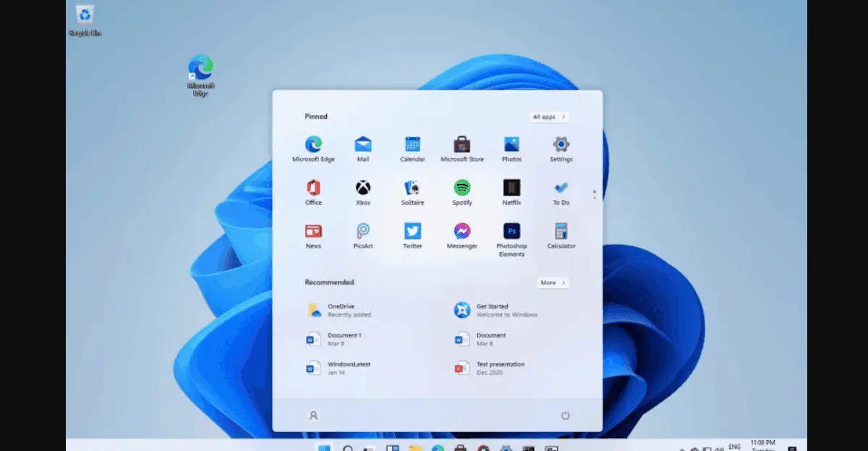
Task: Open Microsoft Edge from pinned apps
Action: 313,148
